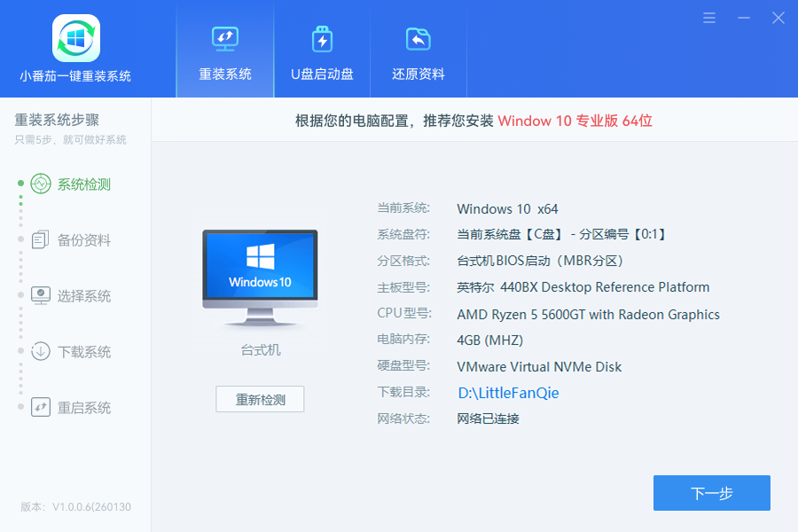
Task: Click the recommended Window 10 专业版 64位 text
Action: click(575, 121)
